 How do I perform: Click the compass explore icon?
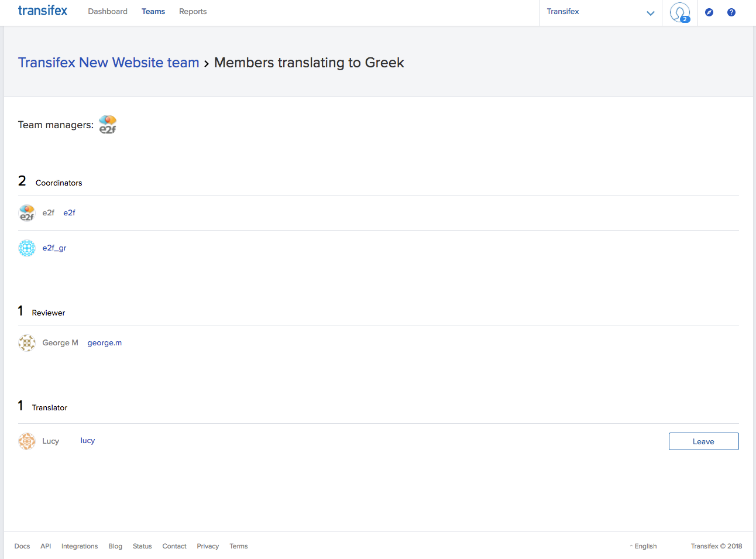pos(709,12)
